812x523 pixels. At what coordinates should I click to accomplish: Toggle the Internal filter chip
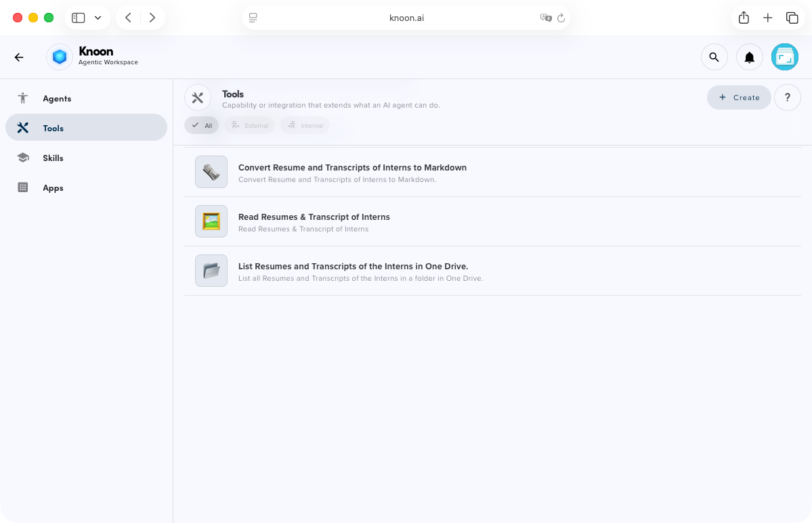(x=305, y=125)
